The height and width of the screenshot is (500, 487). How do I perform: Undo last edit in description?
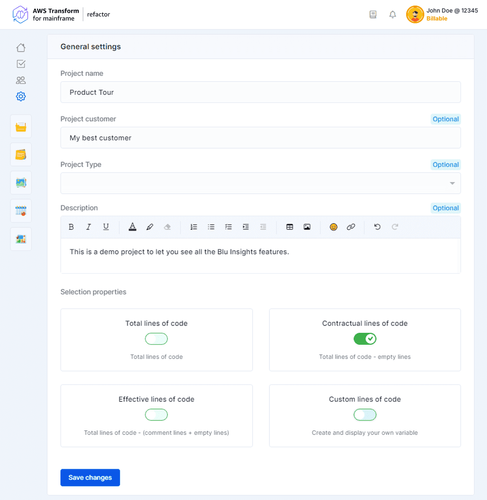(x=377, y=227)
